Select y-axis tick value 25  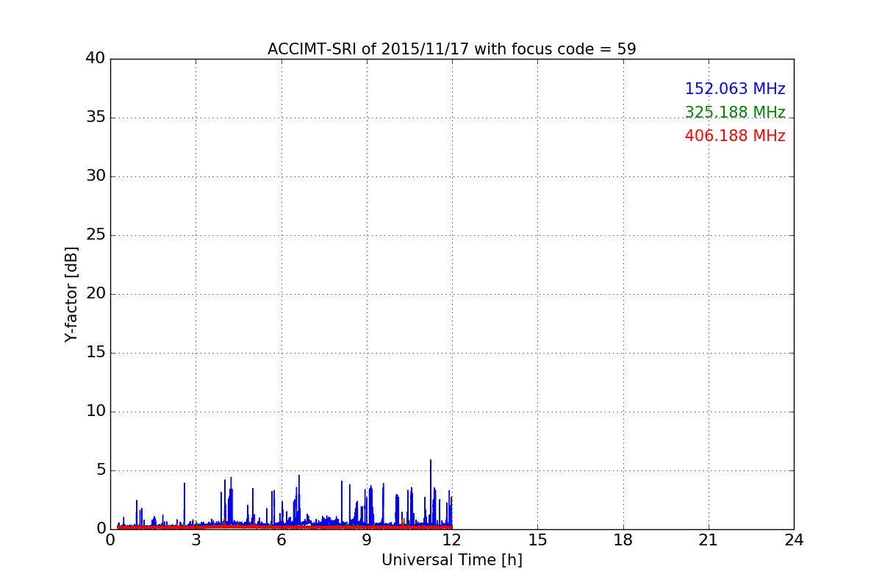96,235
